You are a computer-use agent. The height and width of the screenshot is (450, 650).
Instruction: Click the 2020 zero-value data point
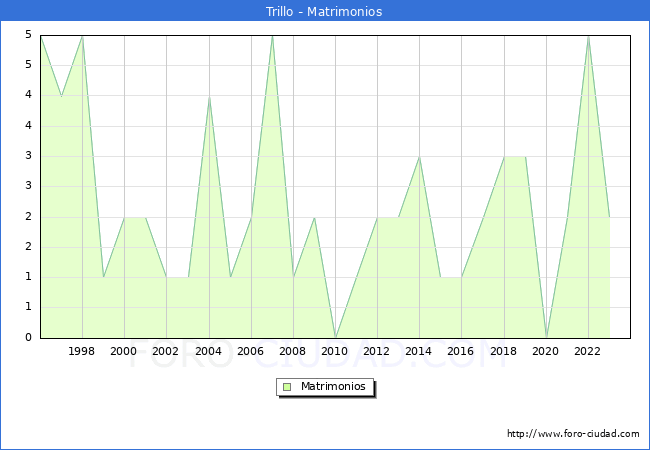[546, 337]
